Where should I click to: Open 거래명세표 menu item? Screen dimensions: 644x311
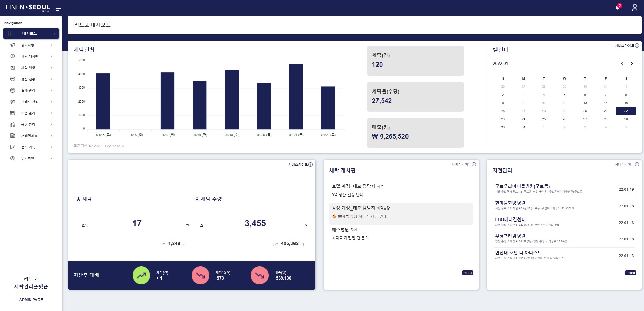coord(29,136)
